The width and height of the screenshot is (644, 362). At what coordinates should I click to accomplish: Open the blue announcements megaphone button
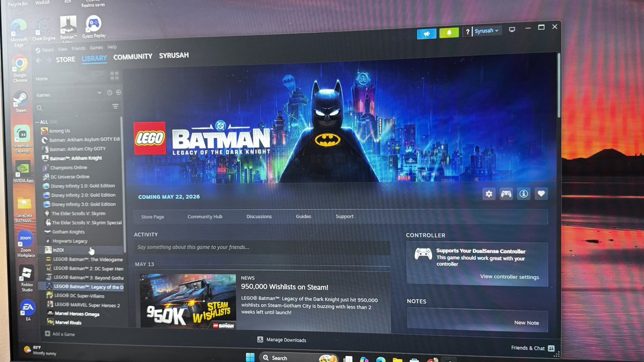(x=427, y=33)
